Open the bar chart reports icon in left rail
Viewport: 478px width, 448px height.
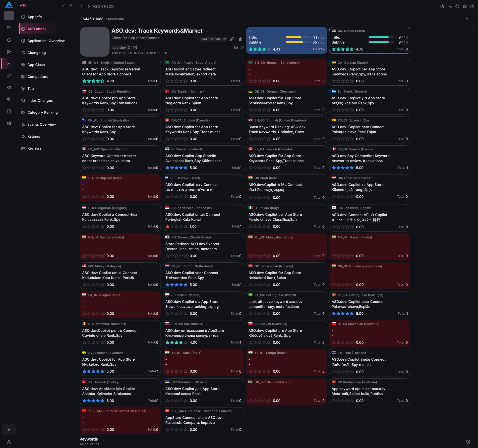coord(9,112)
